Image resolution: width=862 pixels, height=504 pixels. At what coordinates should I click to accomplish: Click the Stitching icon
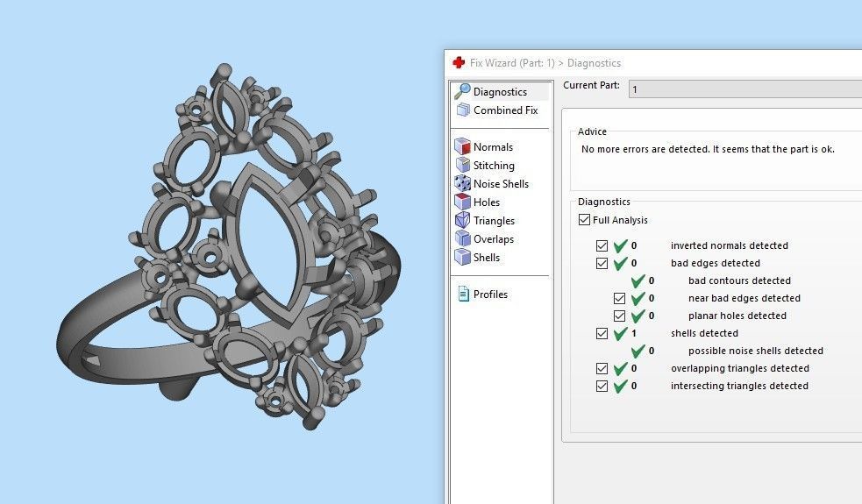463,165
